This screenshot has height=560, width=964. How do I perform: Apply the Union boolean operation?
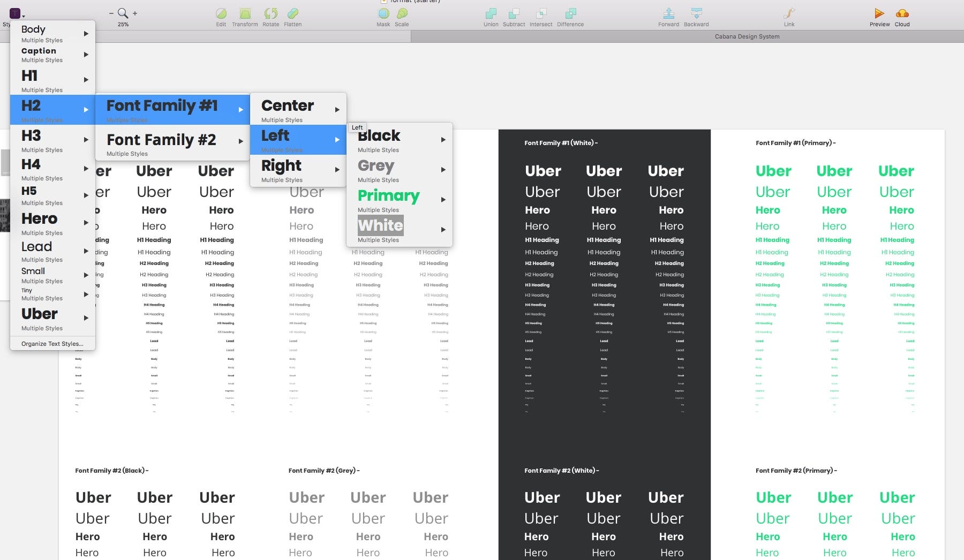tap(491, 13)
